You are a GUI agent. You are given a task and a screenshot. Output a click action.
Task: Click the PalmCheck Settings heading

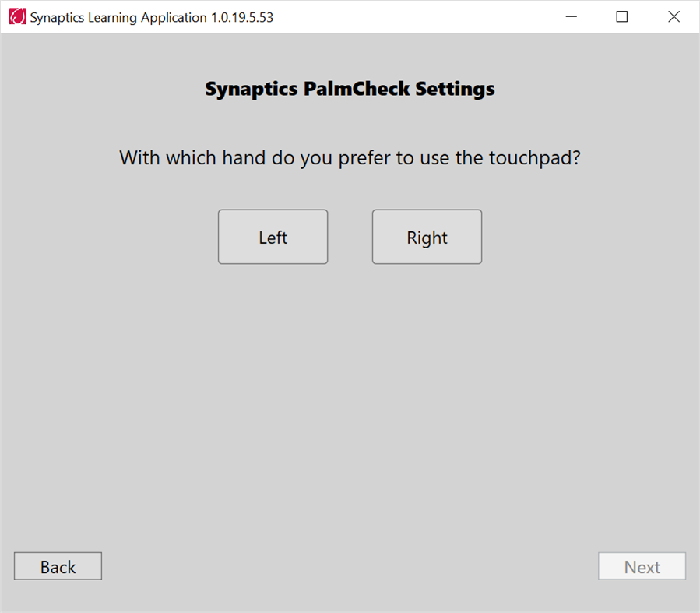(350, 89)
